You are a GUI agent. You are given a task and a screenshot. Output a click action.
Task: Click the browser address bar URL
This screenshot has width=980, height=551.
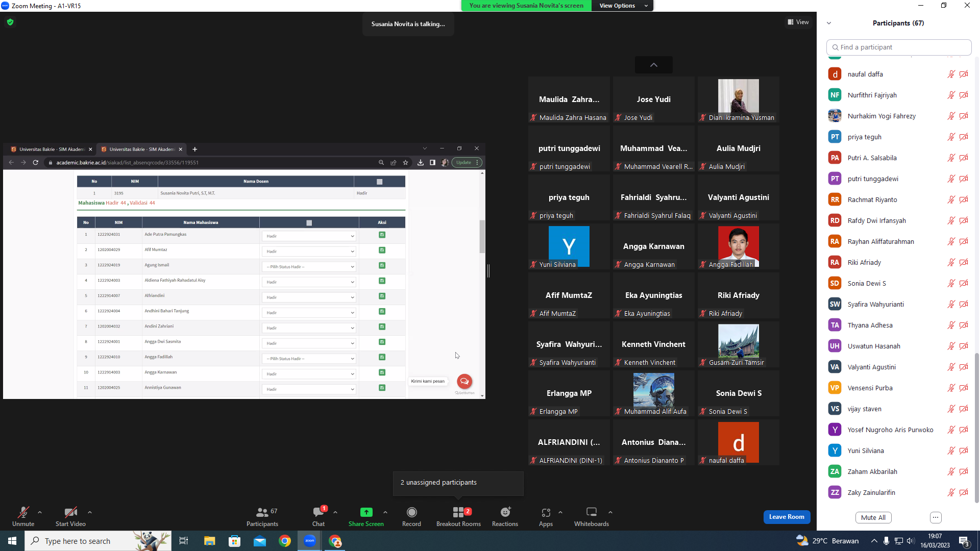[x=128, y=162]
